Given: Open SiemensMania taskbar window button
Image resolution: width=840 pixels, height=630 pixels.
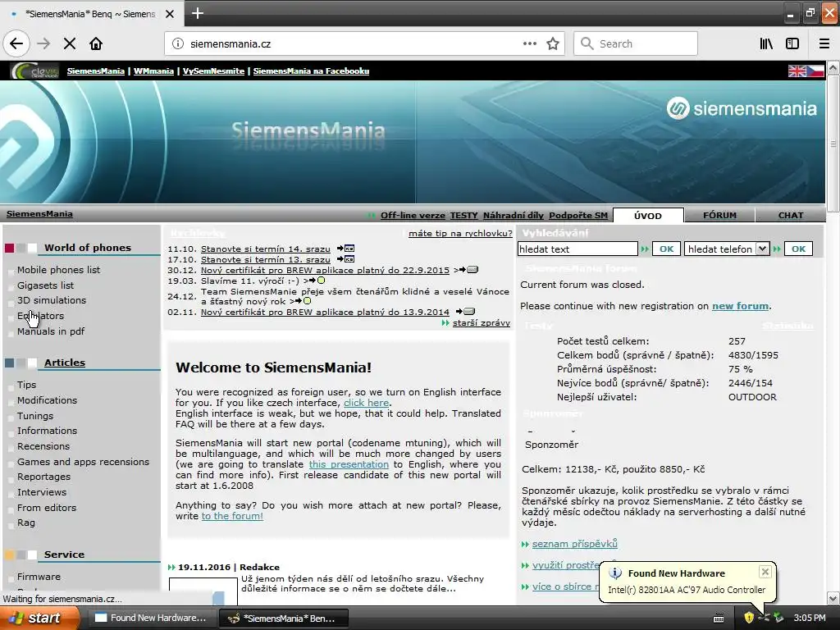Looking at the screenshot, I should (284, 619).
